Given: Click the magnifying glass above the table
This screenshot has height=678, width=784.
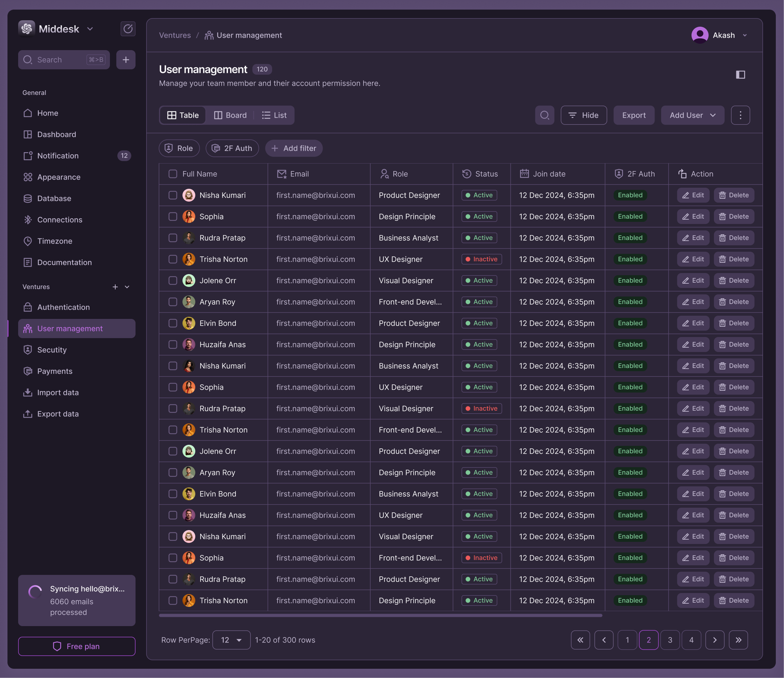Looking at the screenshot, I should pyautogui.click(x=544, y=115).
